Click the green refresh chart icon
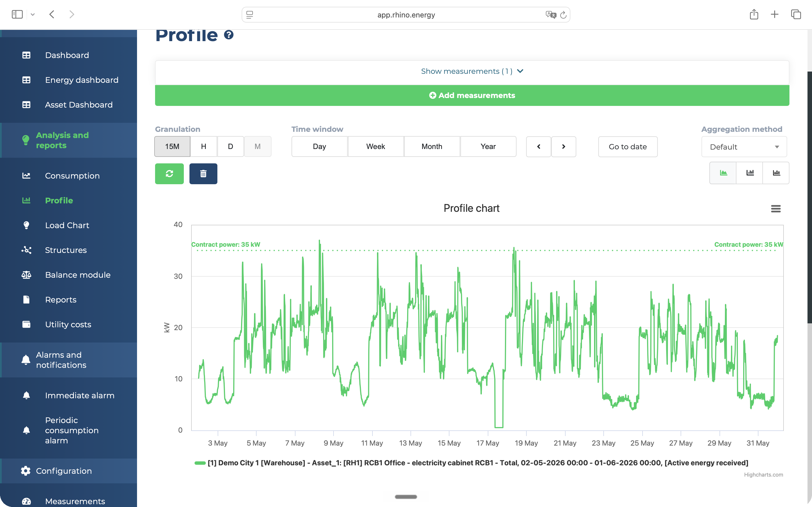The image size is (812, 507). pos(169,174)
